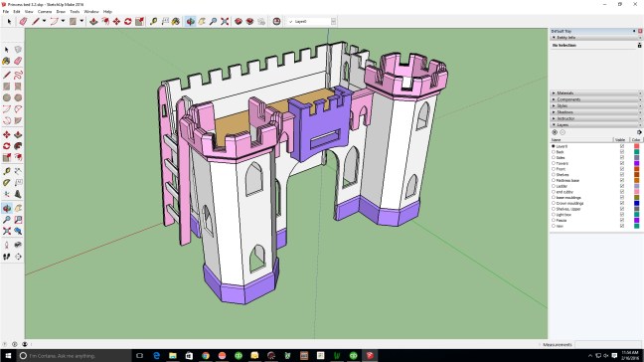Select the Circle tool
644x362 pixels.
7,97
